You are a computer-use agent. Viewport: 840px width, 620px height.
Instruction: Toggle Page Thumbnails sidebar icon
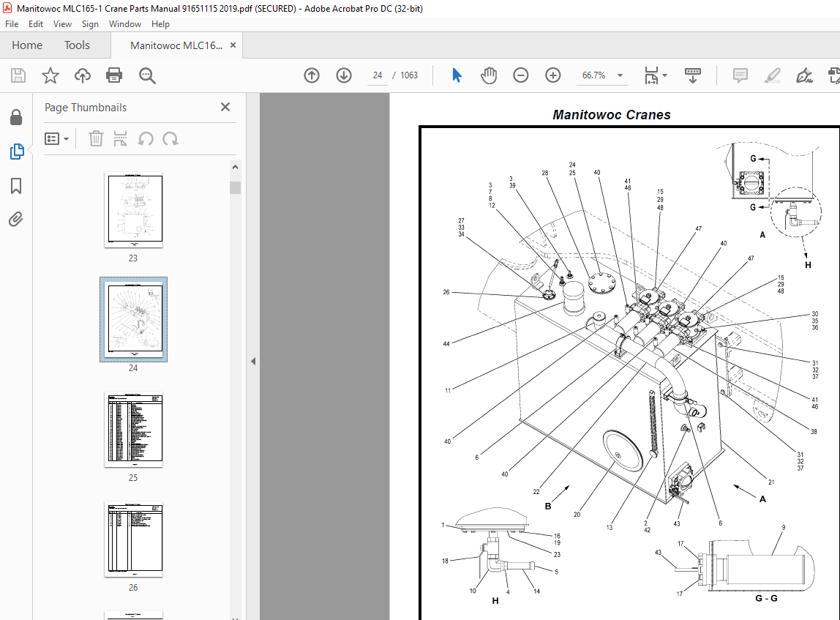point(17,152)
